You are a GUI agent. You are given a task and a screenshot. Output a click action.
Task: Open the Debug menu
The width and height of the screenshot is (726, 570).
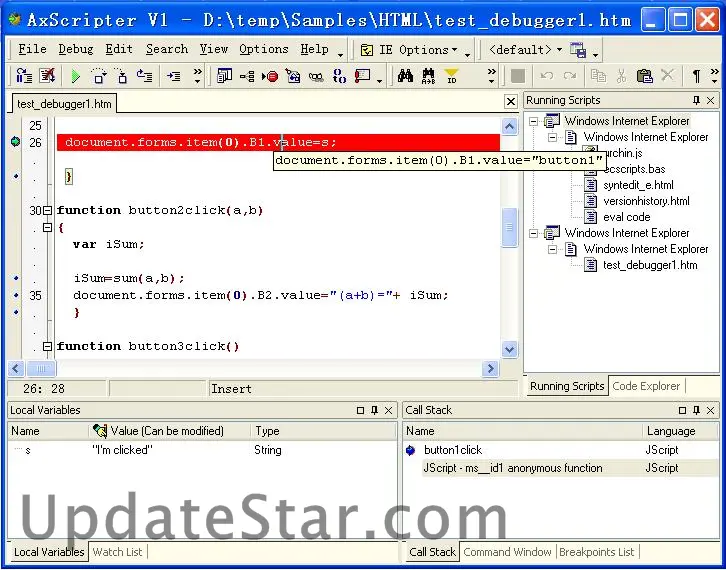pyautogui.click(x=76, y=49)
